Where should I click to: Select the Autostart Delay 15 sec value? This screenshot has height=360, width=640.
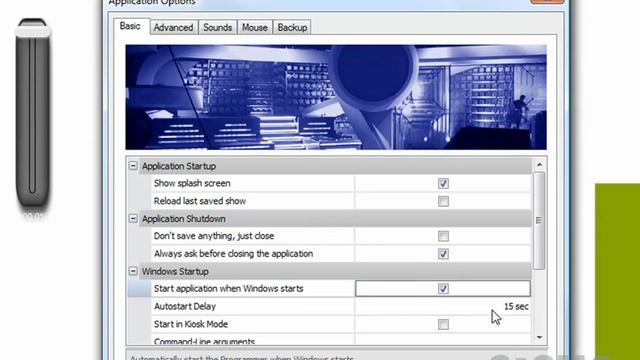[516, 307]
